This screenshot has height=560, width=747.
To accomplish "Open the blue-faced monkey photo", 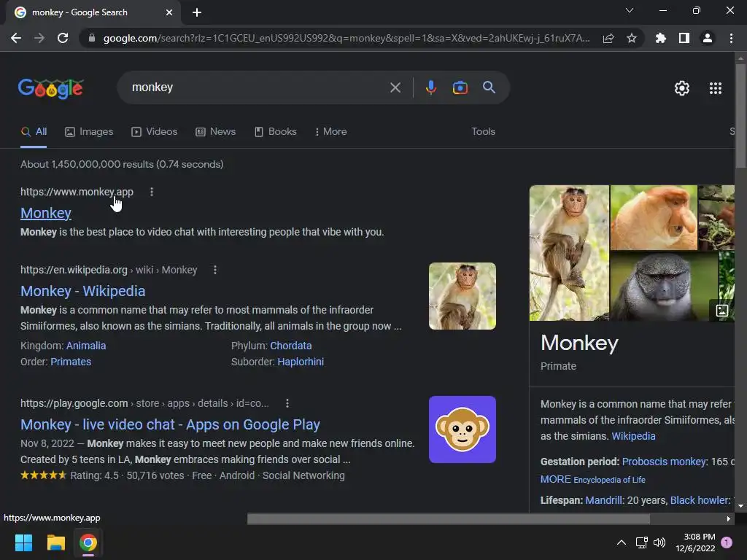I will pyautogui.click(x=664, y=286).
